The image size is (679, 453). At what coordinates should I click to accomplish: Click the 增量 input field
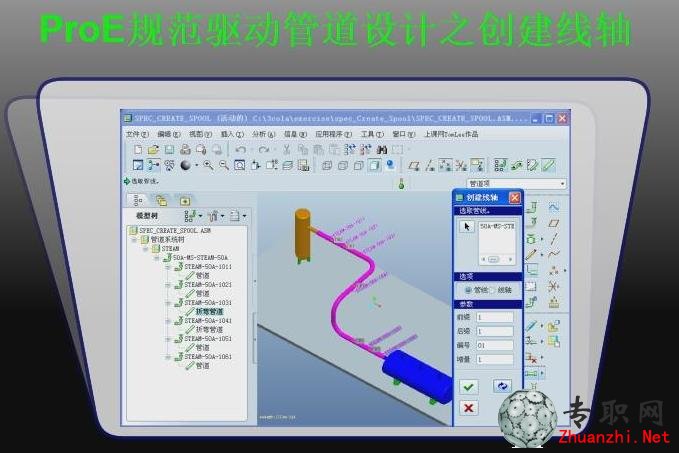click(x=495, y=359)
